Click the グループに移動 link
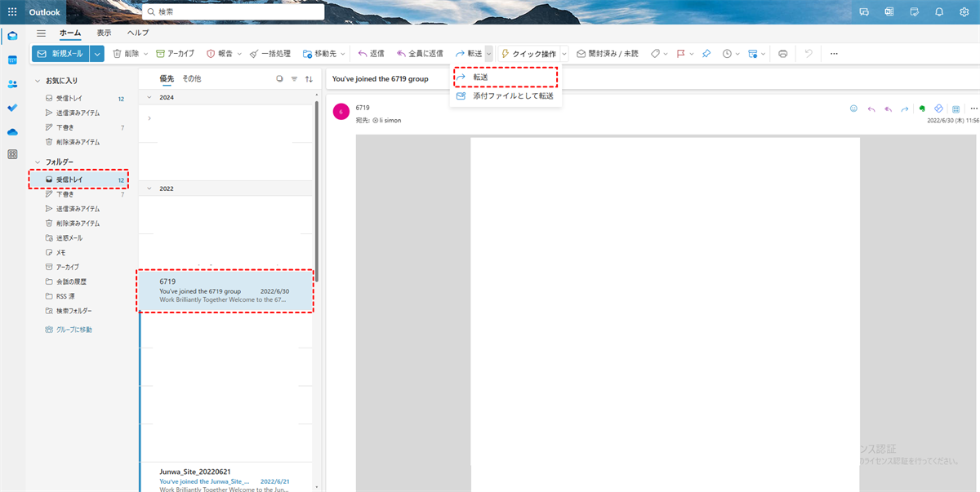 coord(69,330)
